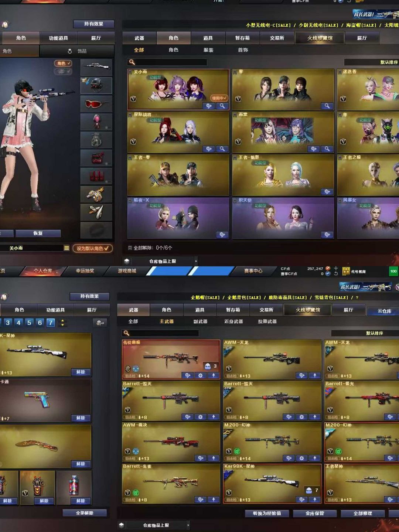Viewport: 399px width, 532px height.
Task: Click the CF点 balance 257,247
Action: [315, 269]
